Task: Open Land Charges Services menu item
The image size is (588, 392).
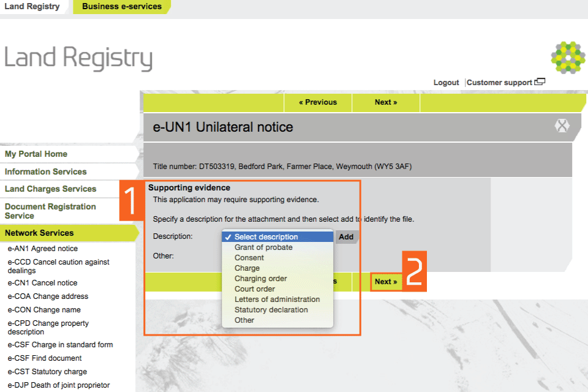Action: tap(50, 189)
